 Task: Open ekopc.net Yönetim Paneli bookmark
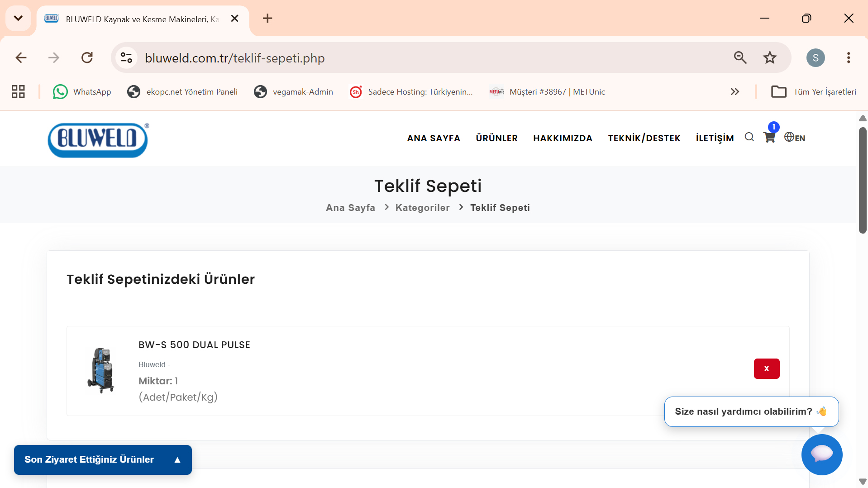point(182,92)
